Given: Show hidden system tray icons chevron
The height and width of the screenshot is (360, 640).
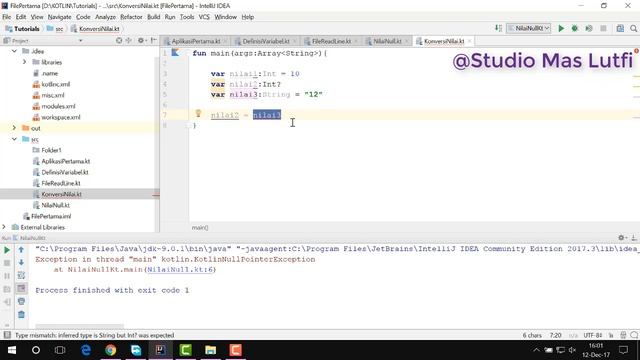Looking at the screenshot, I should 536,350.
